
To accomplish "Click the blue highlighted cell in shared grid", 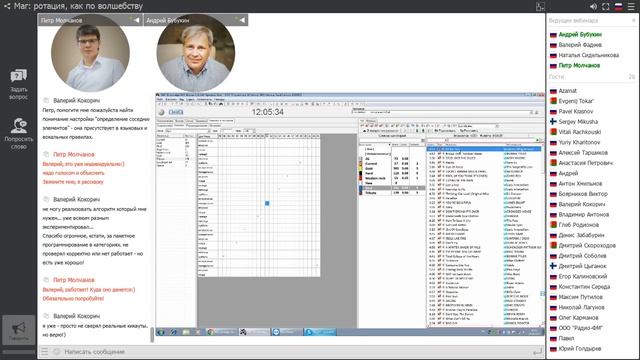I will pos(267,203).
